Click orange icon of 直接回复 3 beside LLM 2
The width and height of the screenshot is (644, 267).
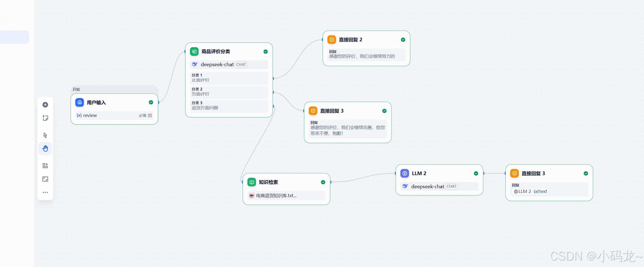coord(514,173)
